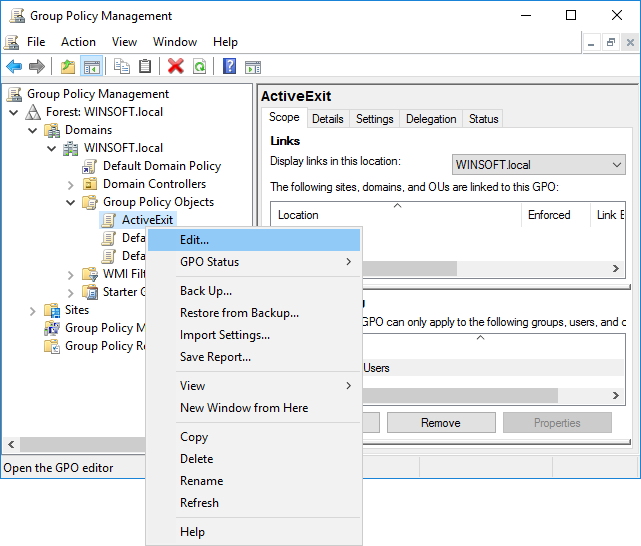Click the Forward arrow toolbar icon
Screen dimensions: 641x546
37,66
